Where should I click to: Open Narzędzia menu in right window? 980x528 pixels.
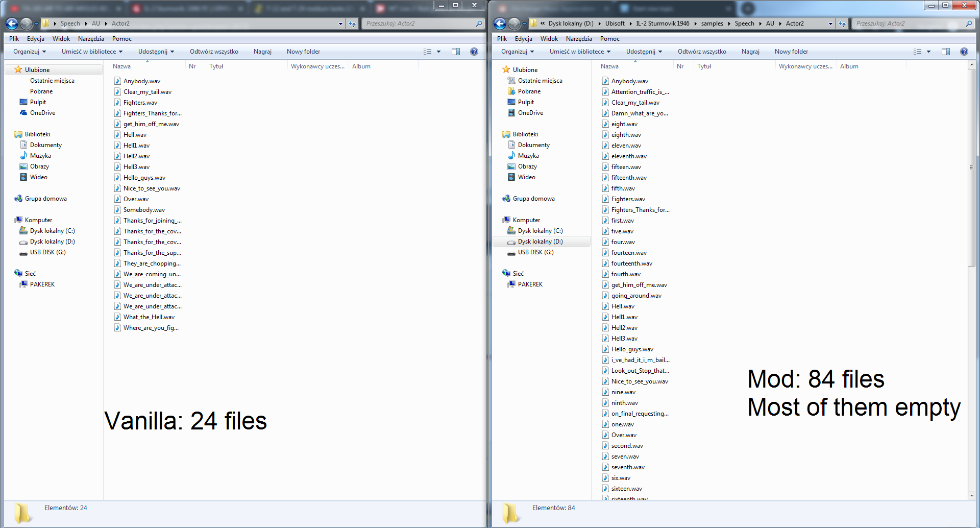[579, 39]
